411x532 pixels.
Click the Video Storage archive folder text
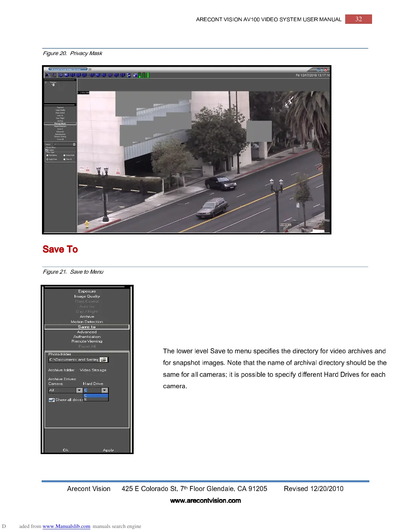click(93, 370)
